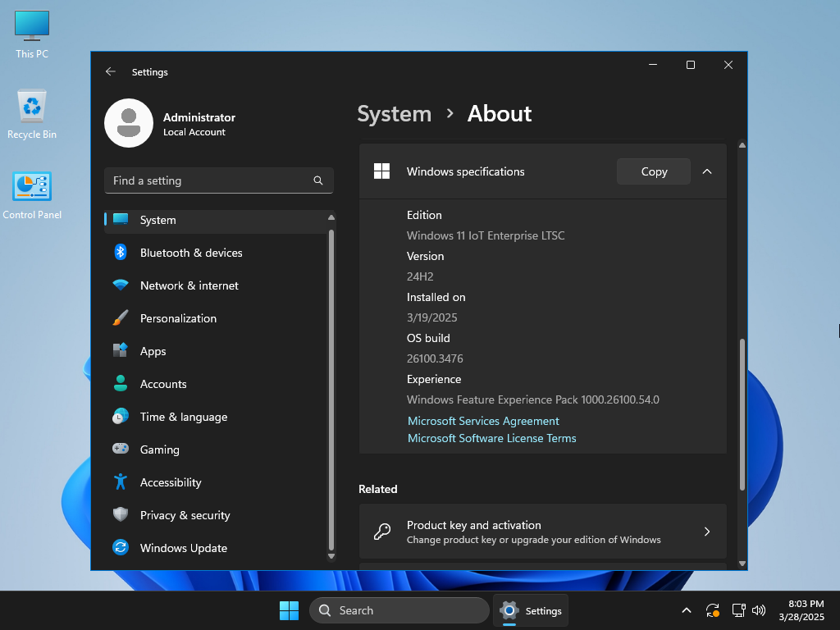Click the Windows logo in Windows specifications
The image size is (840, 630).
(x=382, y=171)
